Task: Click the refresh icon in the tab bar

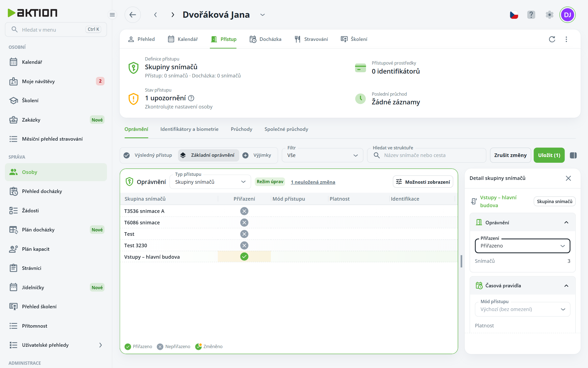Action: coord(552,39)
